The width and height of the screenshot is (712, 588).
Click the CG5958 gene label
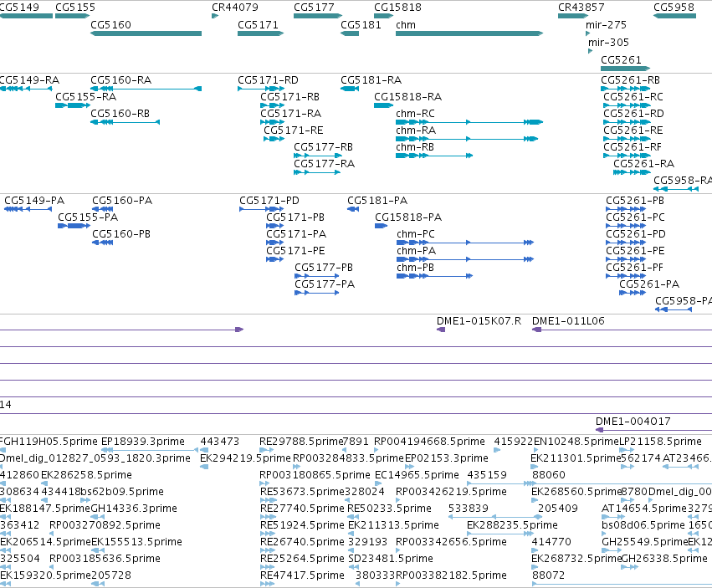tap(674, 8)
